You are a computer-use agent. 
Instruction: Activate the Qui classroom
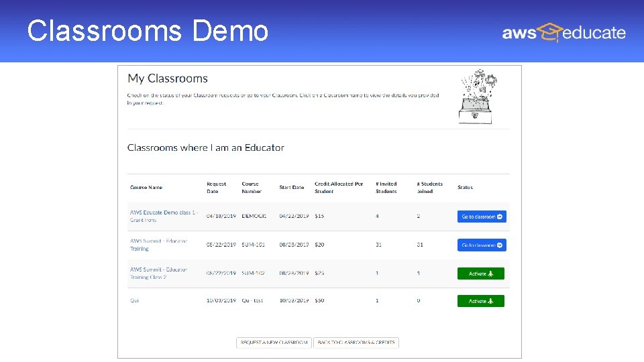click(x=481, y=301)
